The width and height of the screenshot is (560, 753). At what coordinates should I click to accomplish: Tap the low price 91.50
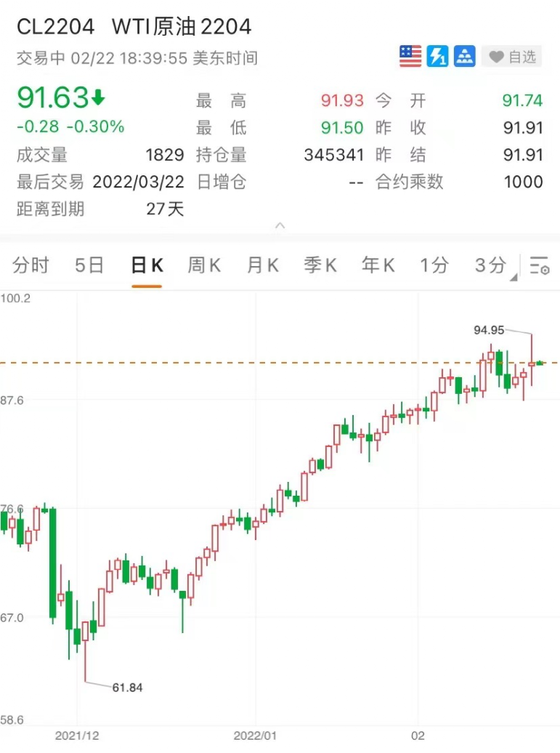point(342,128)
